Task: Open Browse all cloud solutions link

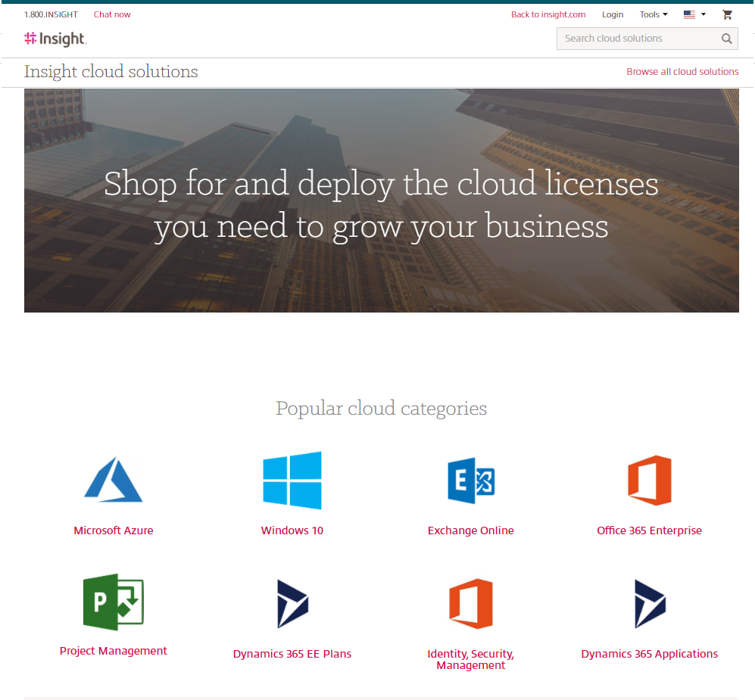Action: point(682,72)
